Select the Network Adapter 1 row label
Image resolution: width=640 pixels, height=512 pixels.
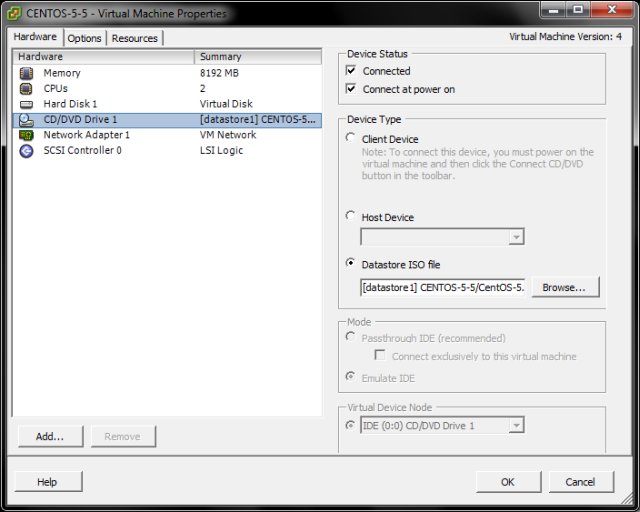click(x=87, y=135)
